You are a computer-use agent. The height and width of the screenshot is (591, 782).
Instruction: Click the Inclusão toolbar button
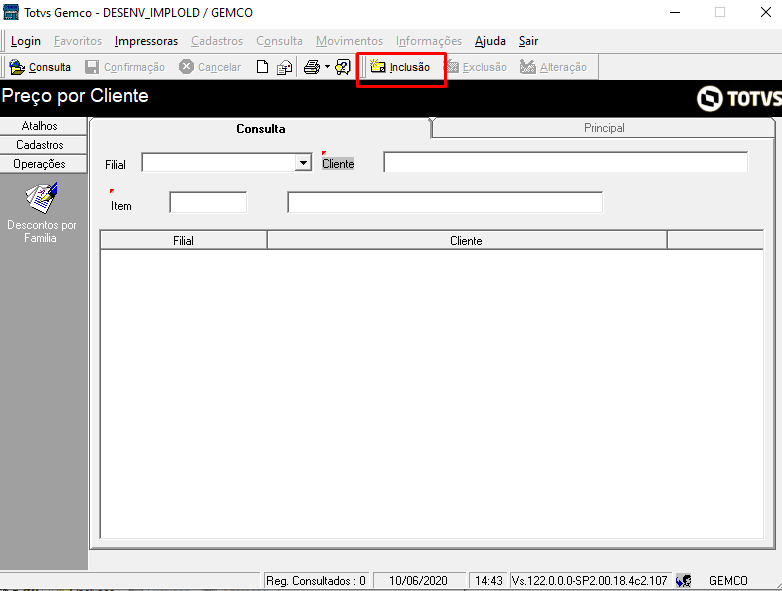[400, 67]
